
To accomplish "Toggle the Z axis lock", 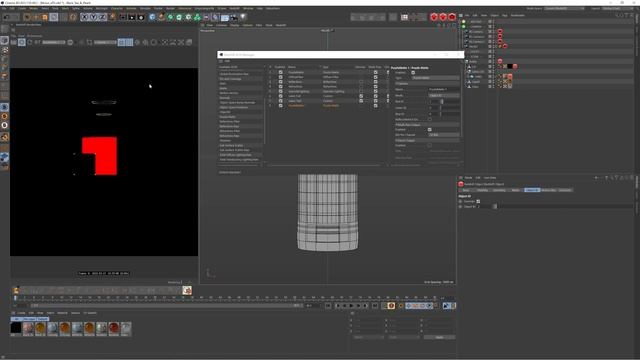I will click(102, 17).
